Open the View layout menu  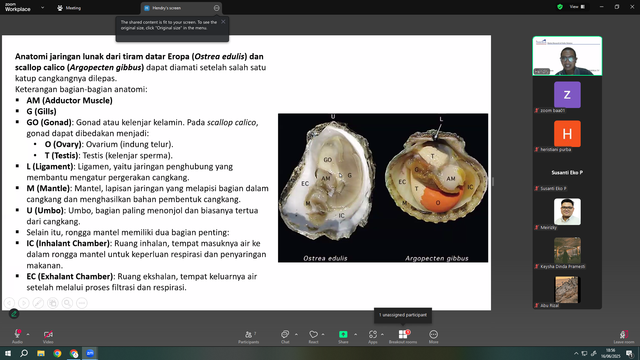pos(577,7)
